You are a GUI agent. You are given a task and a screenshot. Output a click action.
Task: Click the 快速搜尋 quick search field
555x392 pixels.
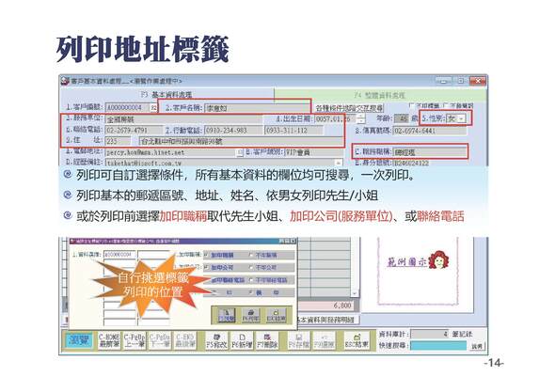point(438,346)
